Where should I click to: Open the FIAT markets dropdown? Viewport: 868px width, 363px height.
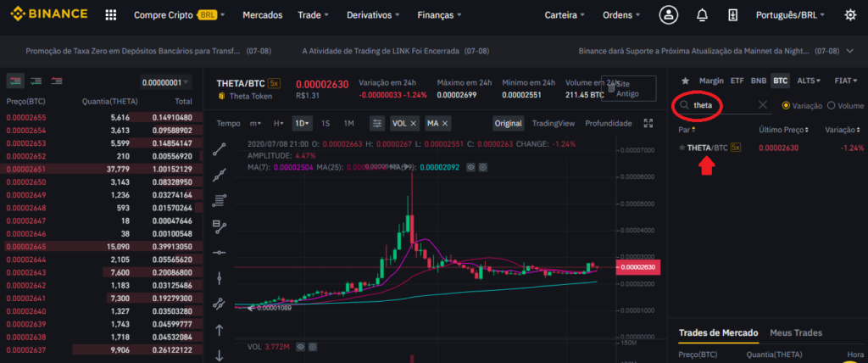847,81
